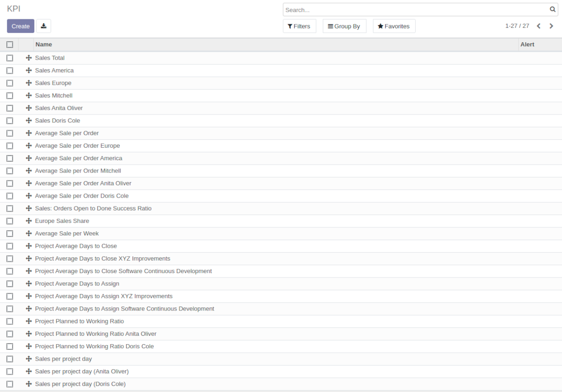Click the search magnifier icon
The height and width of the screenshot is (392, 562).
[553, 9]
